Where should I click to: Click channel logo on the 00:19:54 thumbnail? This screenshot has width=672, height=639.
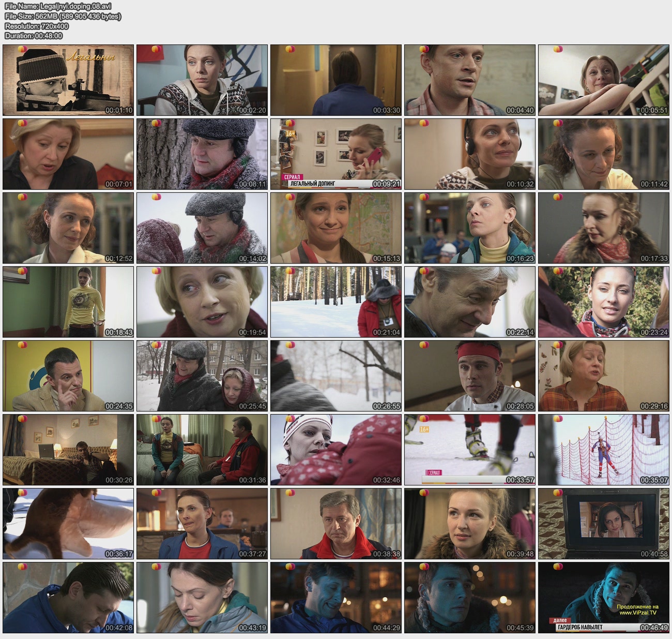coord(156,271)
